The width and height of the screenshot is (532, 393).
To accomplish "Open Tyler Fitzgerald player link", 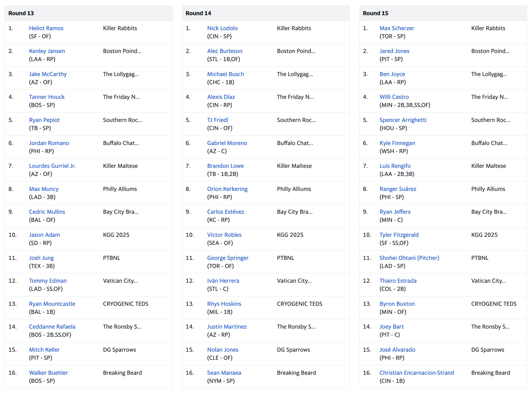I will [399, 235].
